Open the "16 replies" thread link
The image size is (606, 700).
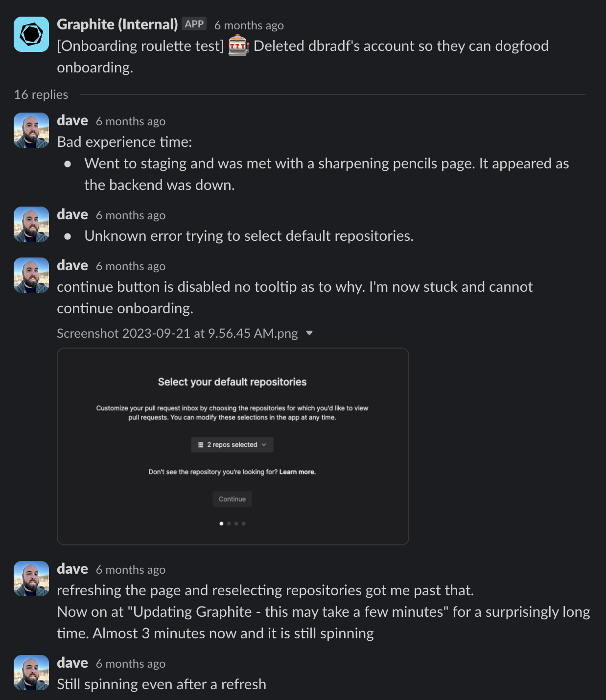click(x=41, y=94)
